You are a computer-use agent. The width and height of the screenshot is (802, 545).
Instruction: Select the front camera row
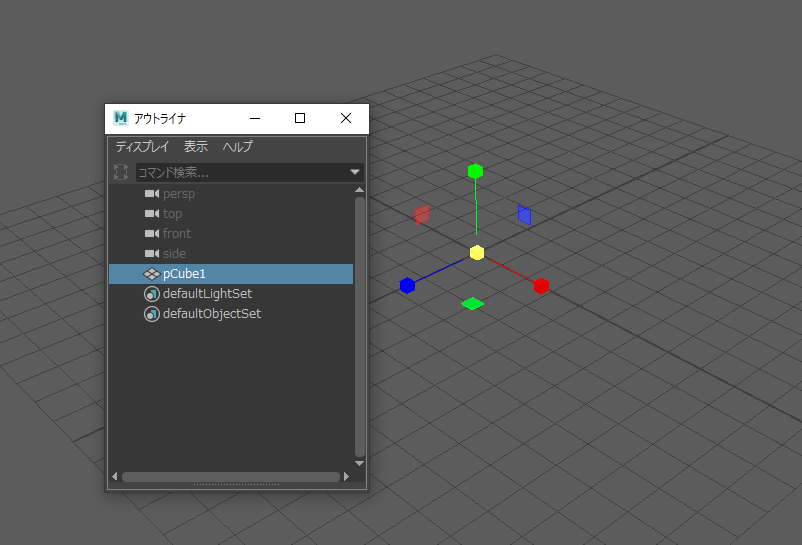coord(231,234)
